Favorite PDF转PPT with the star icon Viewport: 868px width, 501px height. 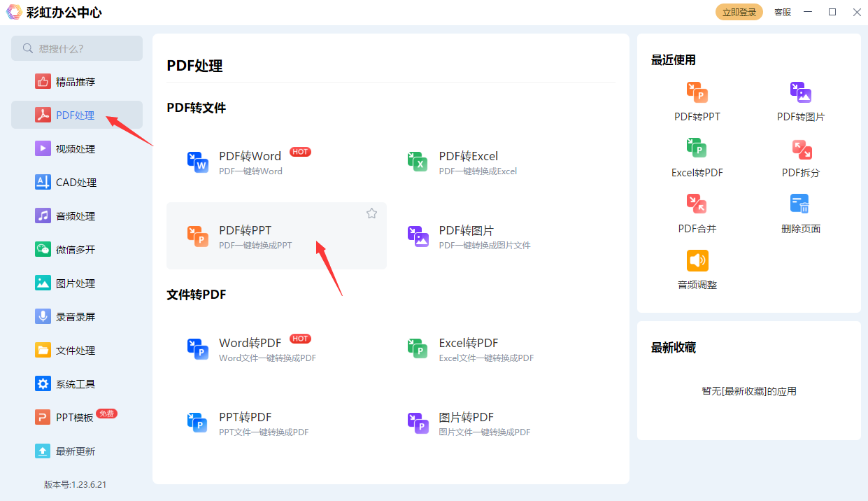pyautogui.click(x=371, y=213)
